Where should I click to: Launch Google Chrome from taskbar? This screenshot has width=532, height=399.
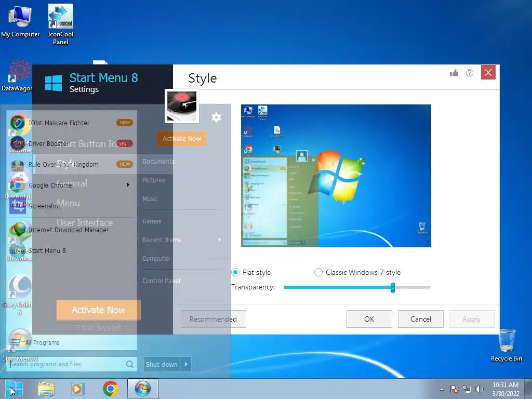tap(110, 389)
